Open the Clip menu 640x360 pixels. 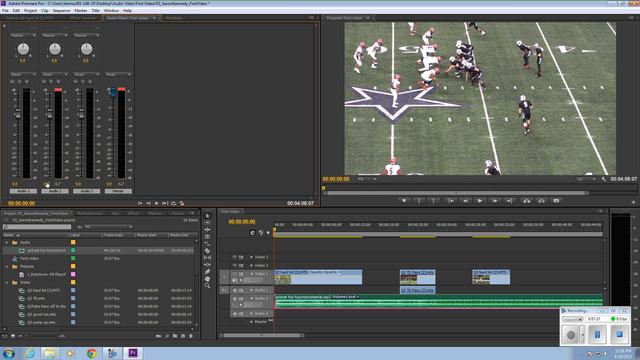point(44,11)
